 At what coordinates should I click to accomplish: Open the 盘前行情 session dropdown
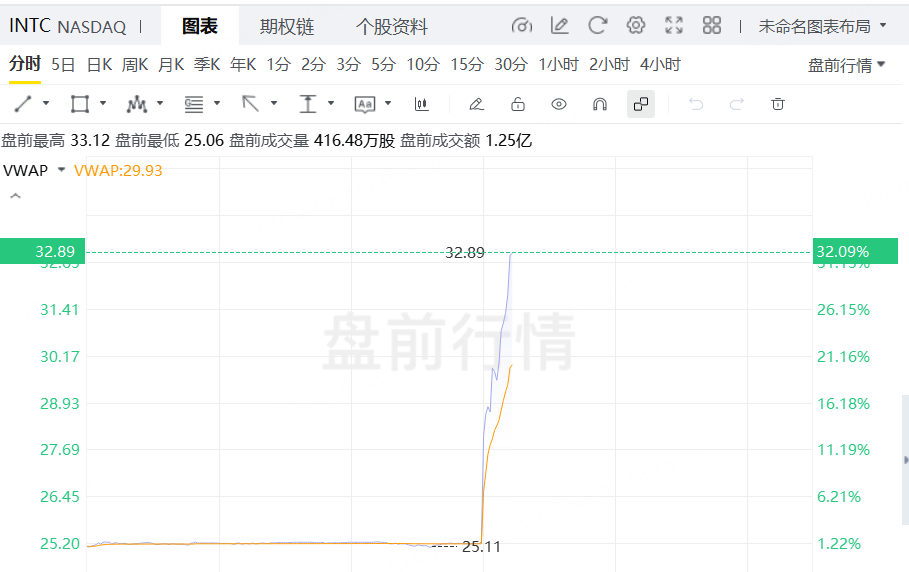pos(846,65)
